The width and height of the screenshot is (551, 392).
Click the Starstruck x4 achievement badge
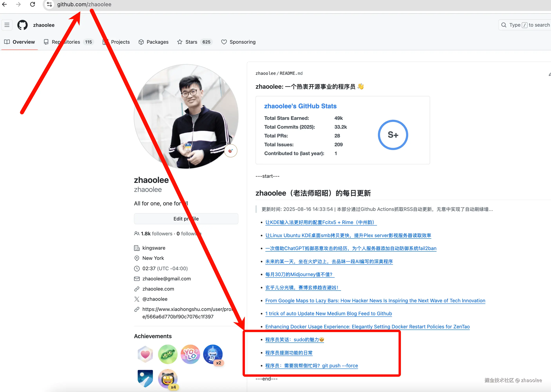click(x=168, y=379)
